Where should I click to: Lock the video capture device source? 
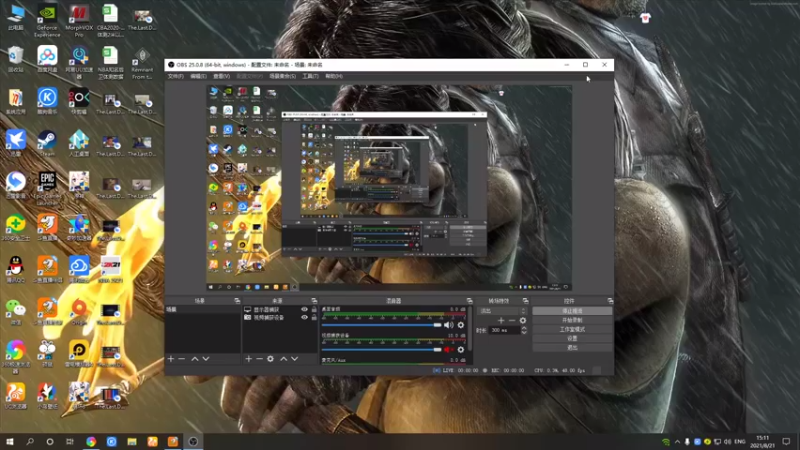[314, 317]
